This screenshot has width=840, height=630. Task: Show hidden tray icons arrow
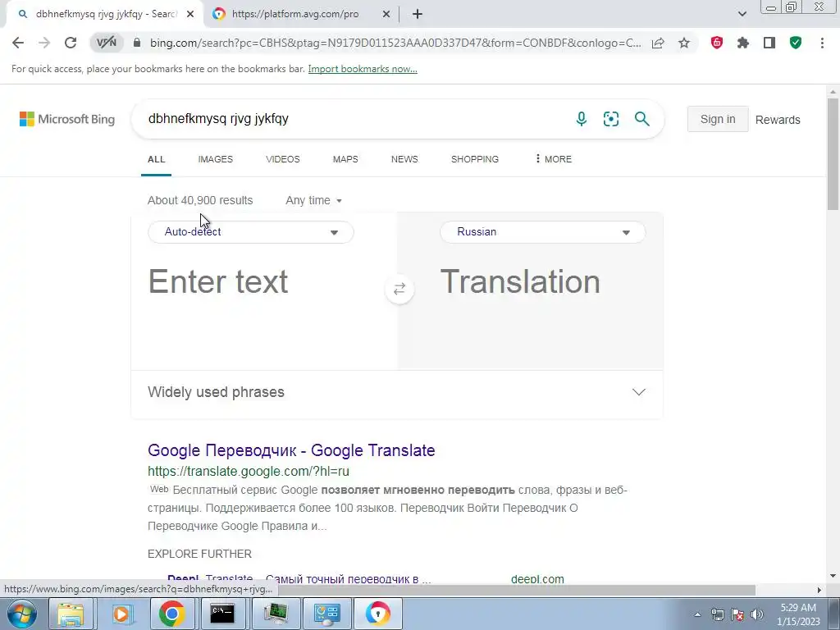coord(697,614)
